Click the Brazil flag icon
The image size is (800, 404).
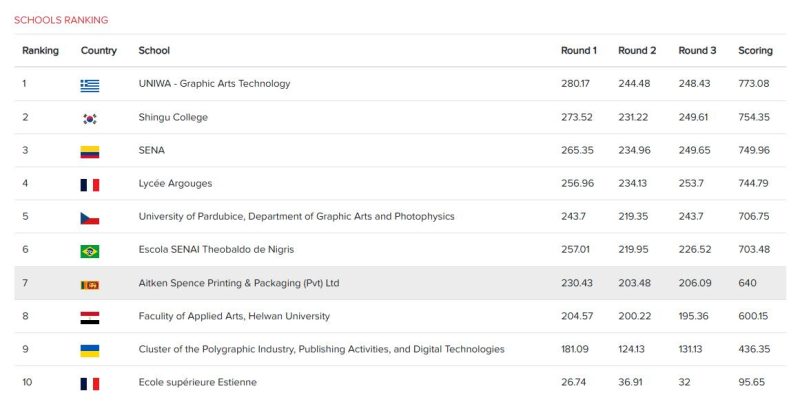click(x=90, y=251)
